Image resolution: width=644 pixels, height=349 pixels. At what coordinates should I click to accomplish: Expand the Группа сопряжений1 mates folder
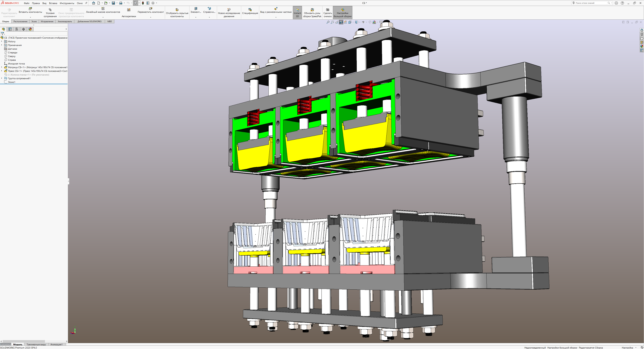[x=2, y=78]
